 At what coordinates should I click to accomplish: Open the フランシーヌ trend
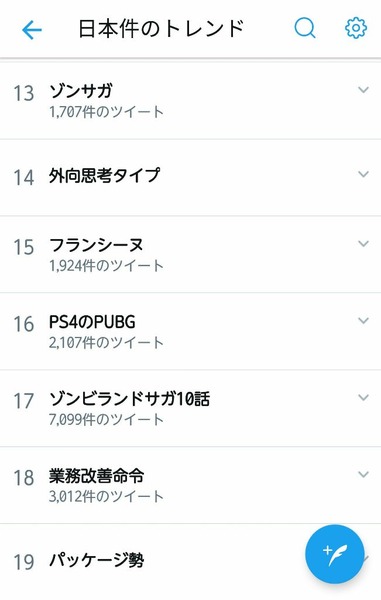tap(190, 255)
